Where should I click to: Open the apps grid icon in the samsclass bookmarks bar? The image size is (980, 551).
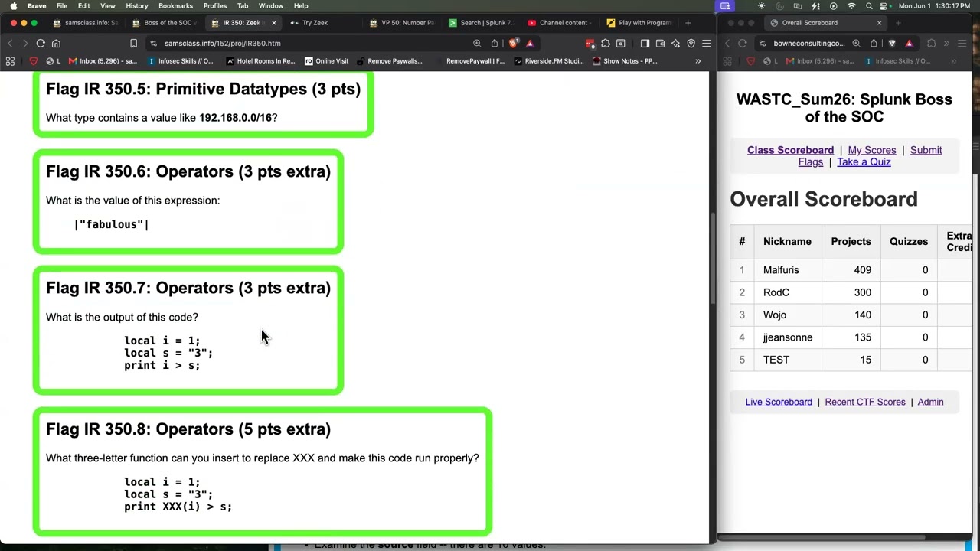point(10,61)
